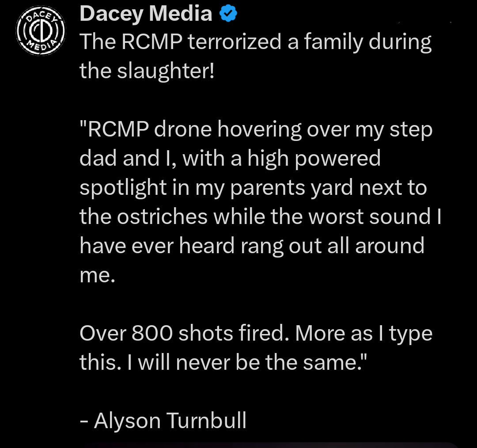477x448 pixels.
Task: Click the Dacey Media logo inside the avatar
Action: [x=41, y=31]
